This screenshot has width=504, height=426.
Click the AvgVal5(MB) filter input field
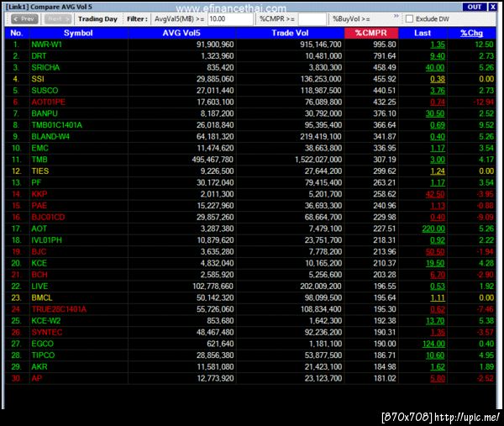tap(230, 19)
